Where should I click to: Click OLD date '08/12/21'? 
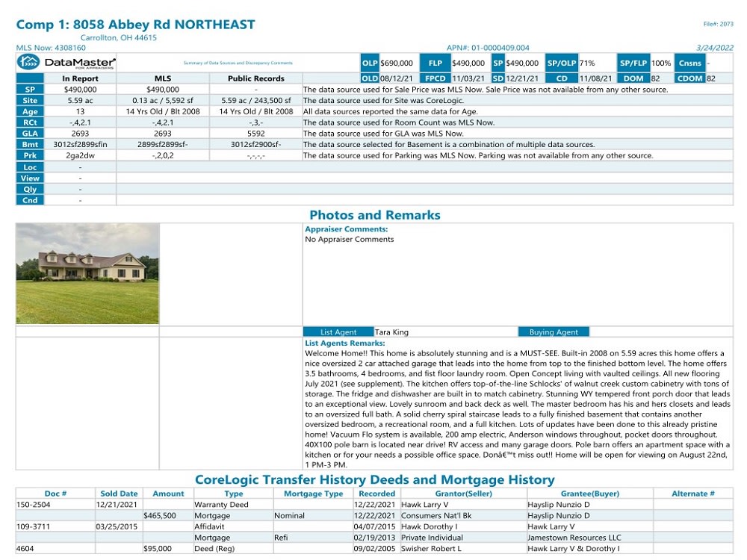coord(396,78)
